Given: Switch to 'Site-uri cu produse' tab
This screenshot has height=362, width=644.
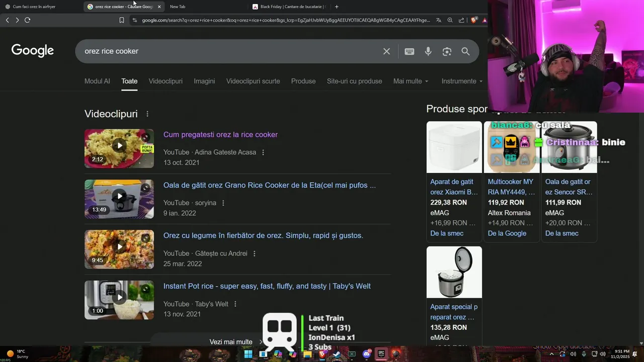Looking at the screenshot, I should coord(354,81).
